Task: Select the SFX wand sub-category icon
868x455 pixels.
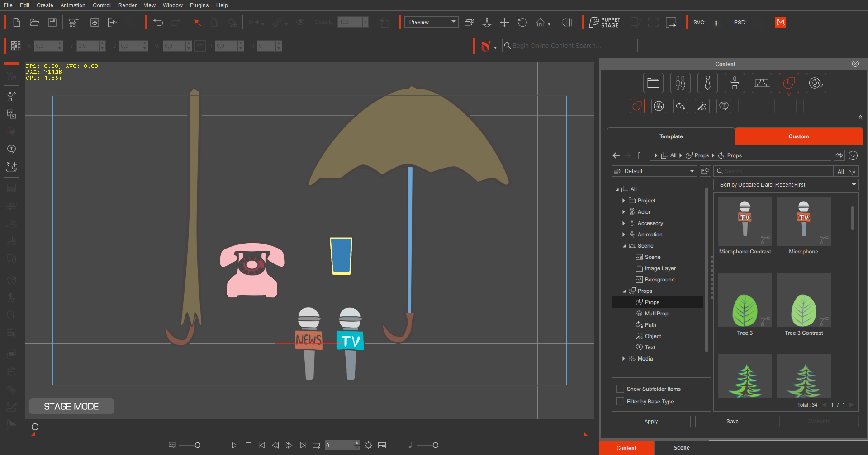Action: coord(702,106)
